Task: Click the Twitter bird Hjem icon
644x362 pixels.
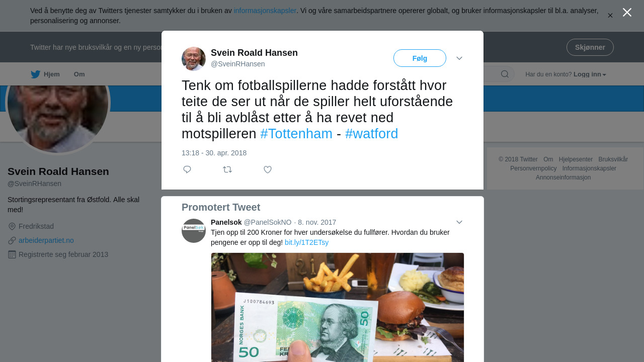Action: point(35,74)
